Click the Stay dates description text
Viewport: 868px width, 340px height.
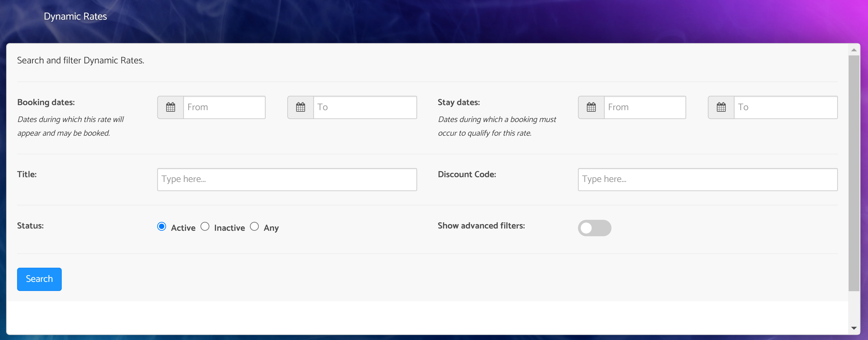click(x=497, y=126)
